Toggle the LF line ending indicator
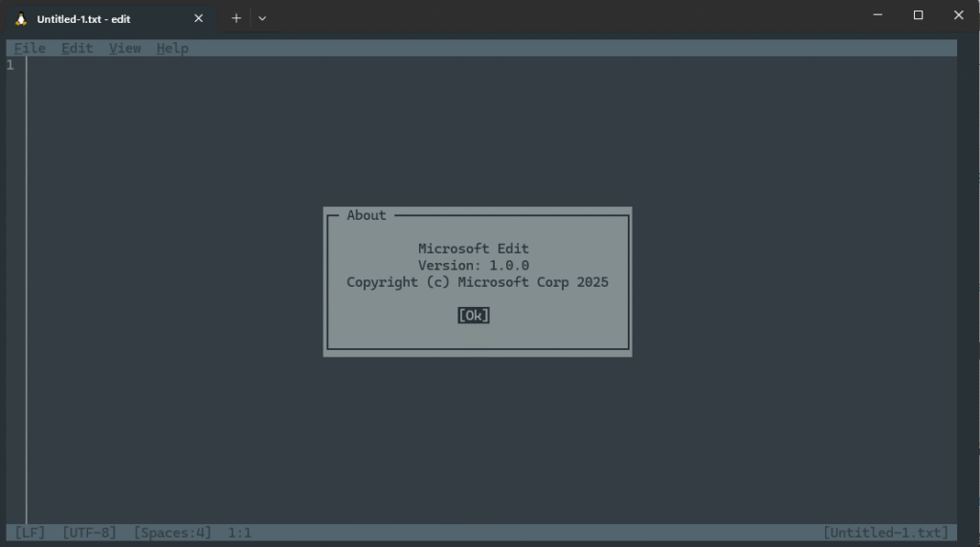The image size is (980, 547). tap(30, 533)
